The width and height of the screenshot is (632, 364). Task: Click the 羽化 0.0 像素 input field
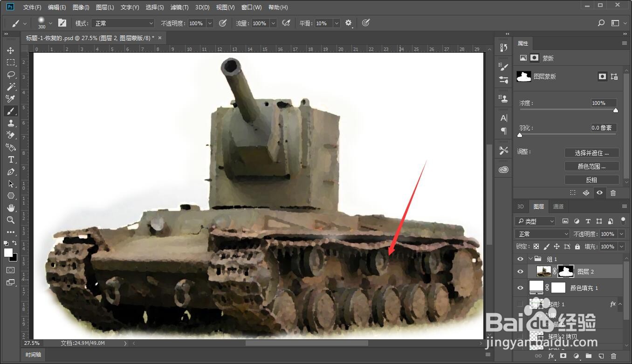point(604,128)
